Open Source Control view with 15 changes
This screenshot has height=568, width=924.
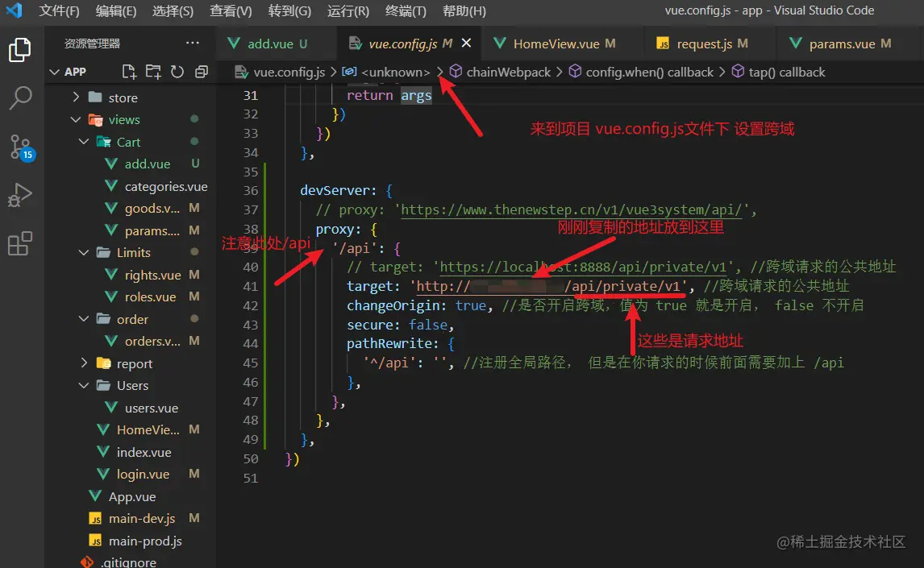coord(21,147)
